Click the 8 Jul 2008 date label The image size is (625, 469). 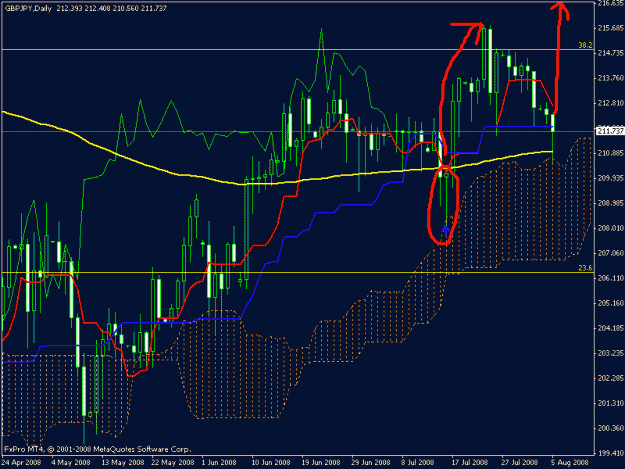[x=417, y=463]
